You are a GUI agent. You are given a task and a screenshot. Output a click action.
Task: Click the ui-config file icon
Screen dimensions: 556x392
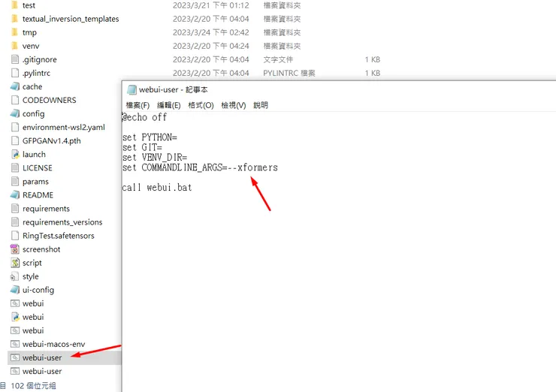15,290
